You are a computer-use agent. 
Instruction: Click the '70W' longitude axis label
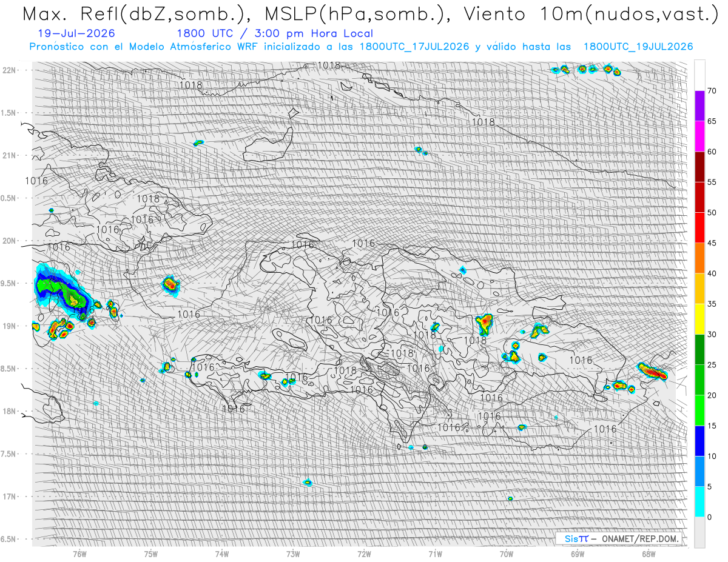507,554
